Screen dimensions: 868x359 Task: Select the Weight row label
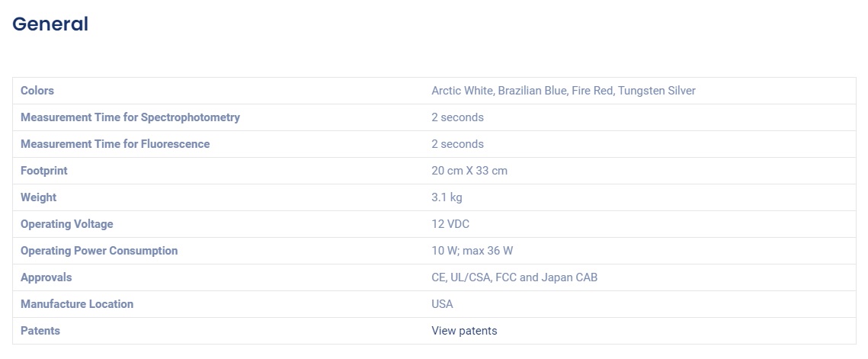38,197
